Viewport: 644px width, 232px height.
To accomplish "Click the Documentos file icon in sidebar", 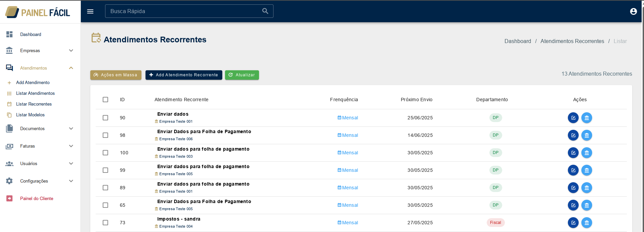I will [x=9, y=128].
